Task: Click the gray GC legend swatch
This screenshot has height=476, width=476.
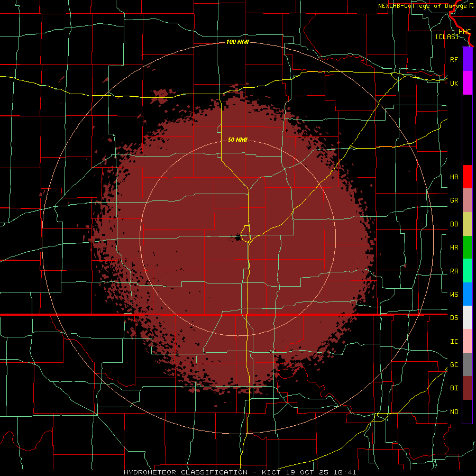Action: click(x=467, y=364)
